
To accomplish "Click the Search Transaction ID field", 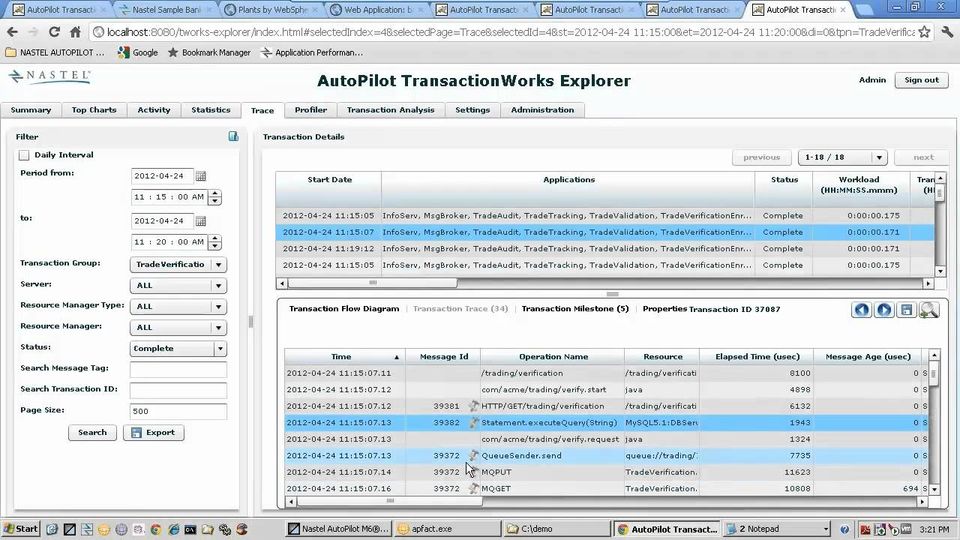I will click(178, 390).
